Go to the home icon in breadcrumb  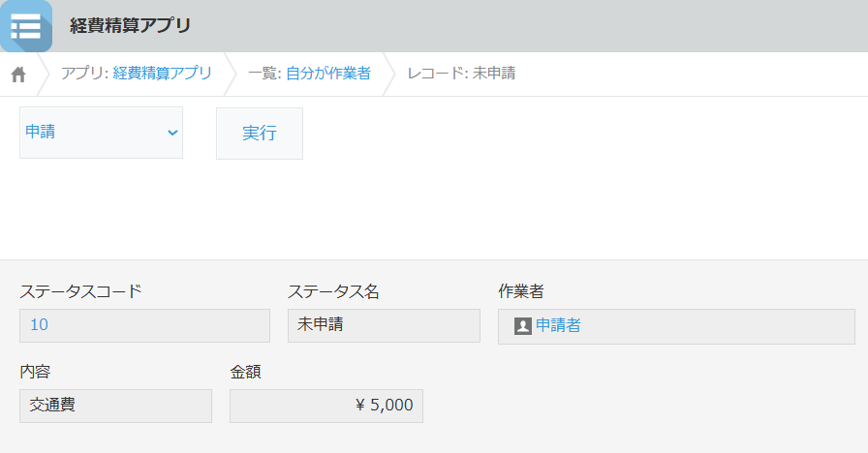(18, 75)
